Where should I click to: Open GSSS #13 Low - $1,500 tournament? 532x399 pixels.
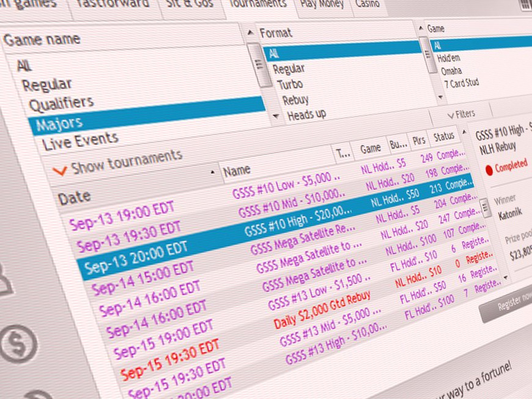click(x=319, y=293)
